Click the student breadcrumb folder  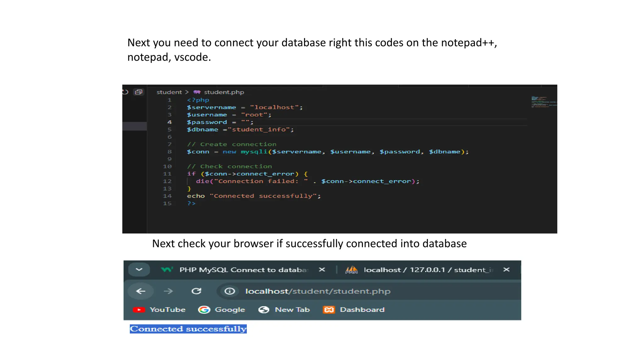(169, 92)
